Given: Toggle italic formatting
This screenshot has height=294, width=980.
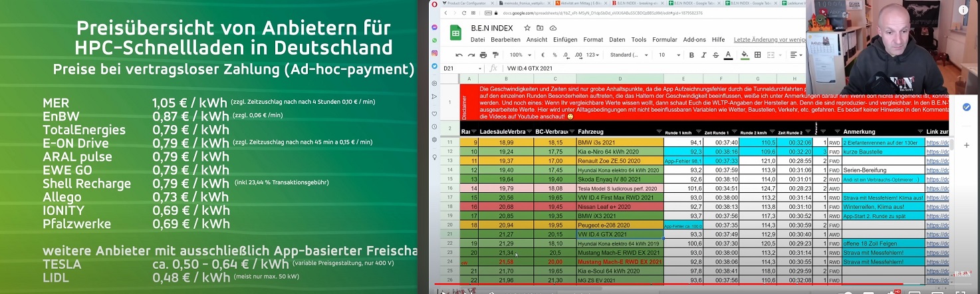Looking at the screenshot, I should pos(703,55).
